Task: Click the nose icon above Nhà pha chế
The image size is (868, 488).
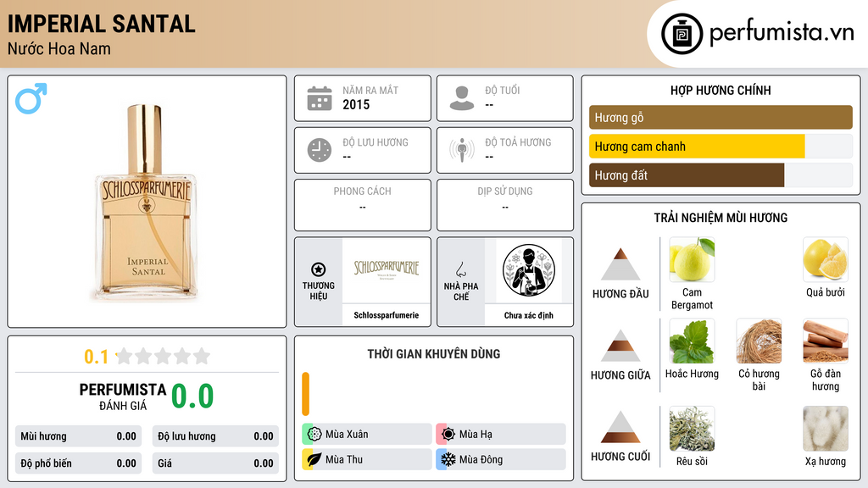Action: point(460,269)
